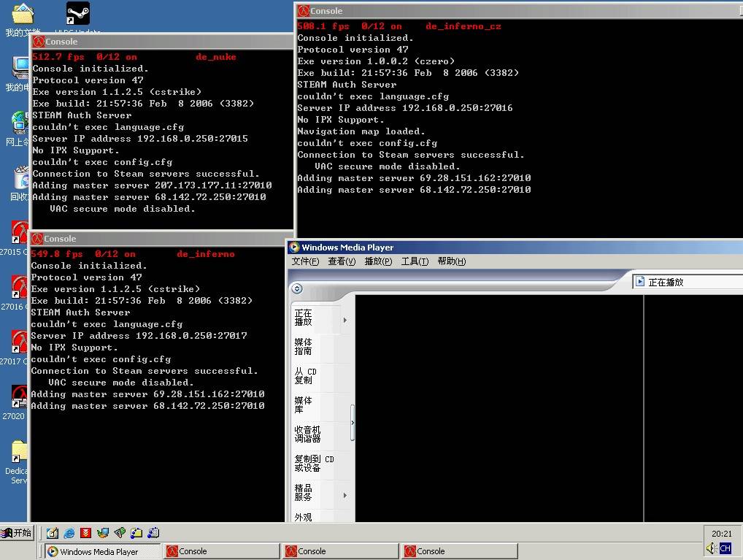743x560 pixels.
Task: Click the butterfly-shaped quick launch icon
Action: [103, 533]
